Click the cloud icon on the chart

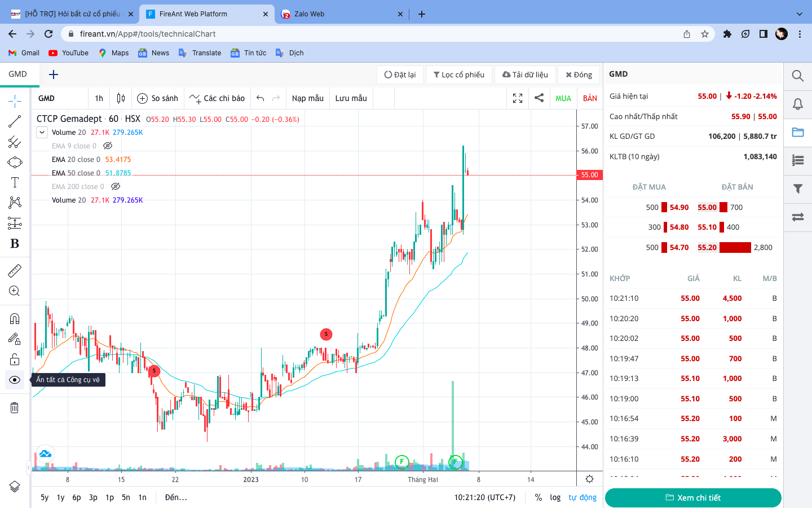point(45,454)
